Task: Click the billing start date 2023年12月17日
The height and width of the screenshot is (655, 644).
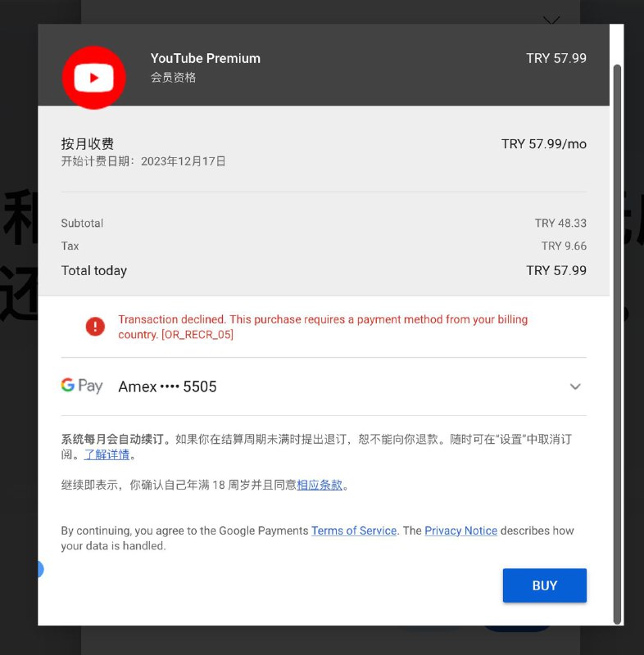Action: pos(183,161)
